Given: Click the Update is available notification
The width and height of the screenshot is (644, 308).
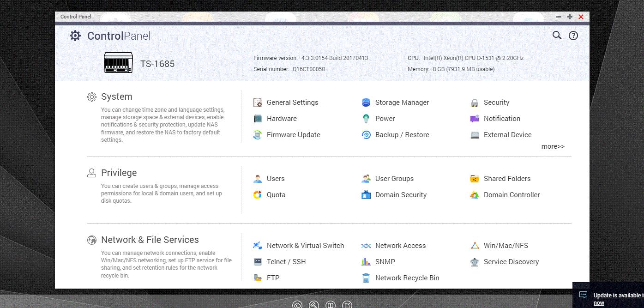Looking at the screenshot, I should tap(618, 299).
